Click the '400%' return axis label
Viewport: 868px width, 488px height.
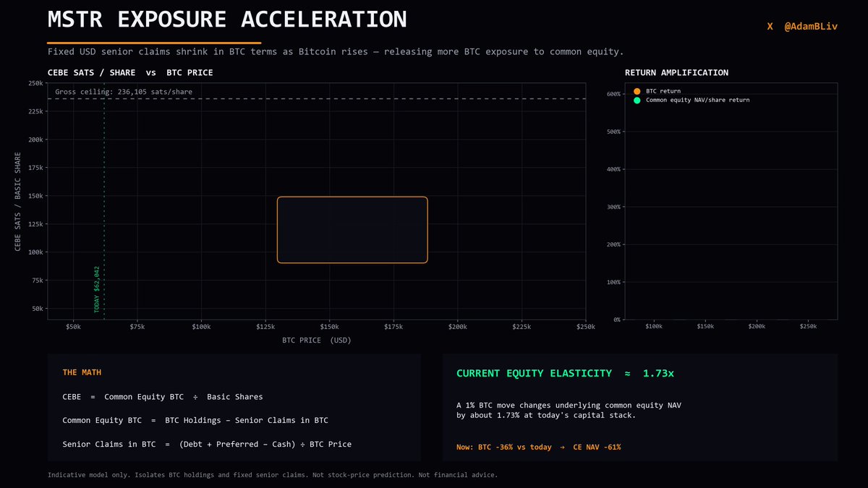coord(615,169)
